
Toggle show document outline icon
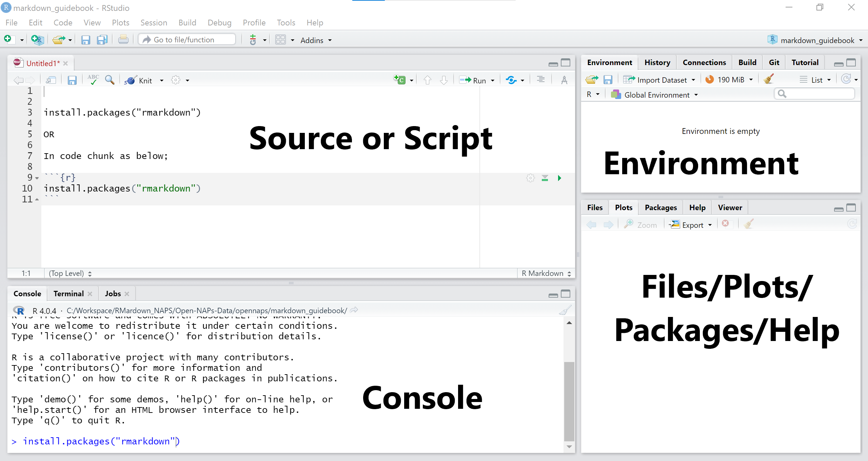(541, 80)
